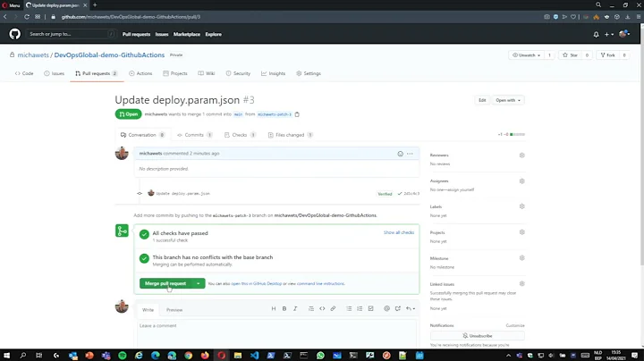Switch to the Files changed tab

[x=291, y=135]
